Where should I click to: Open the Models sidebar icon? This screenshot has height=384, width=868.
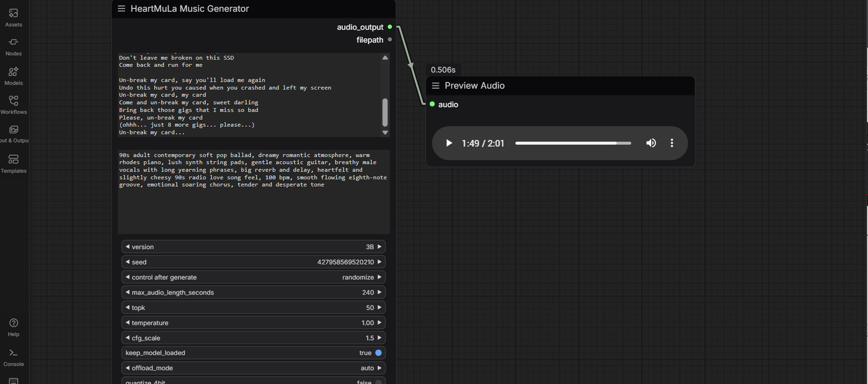click(x=13, y=75)
